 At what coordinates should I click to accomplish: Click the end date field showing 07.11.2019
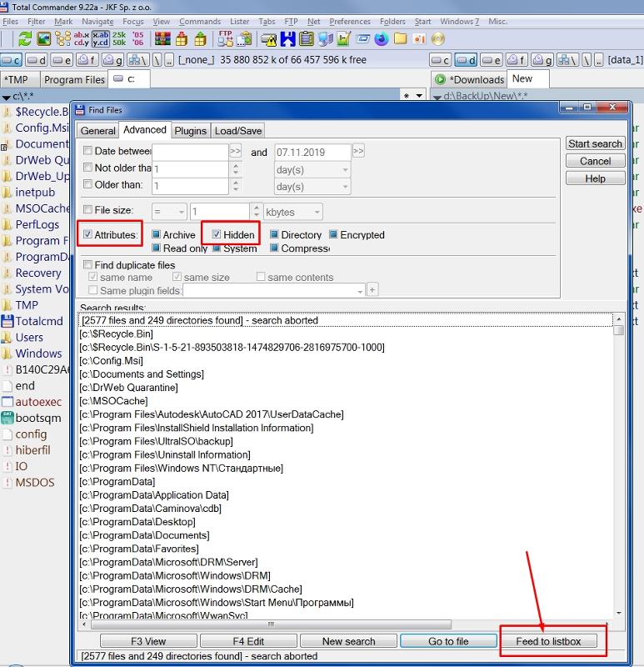click(x=313, y=153)
